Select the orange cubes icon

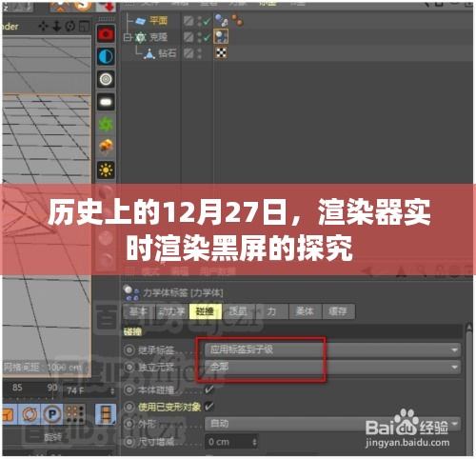tap(106, 147)
